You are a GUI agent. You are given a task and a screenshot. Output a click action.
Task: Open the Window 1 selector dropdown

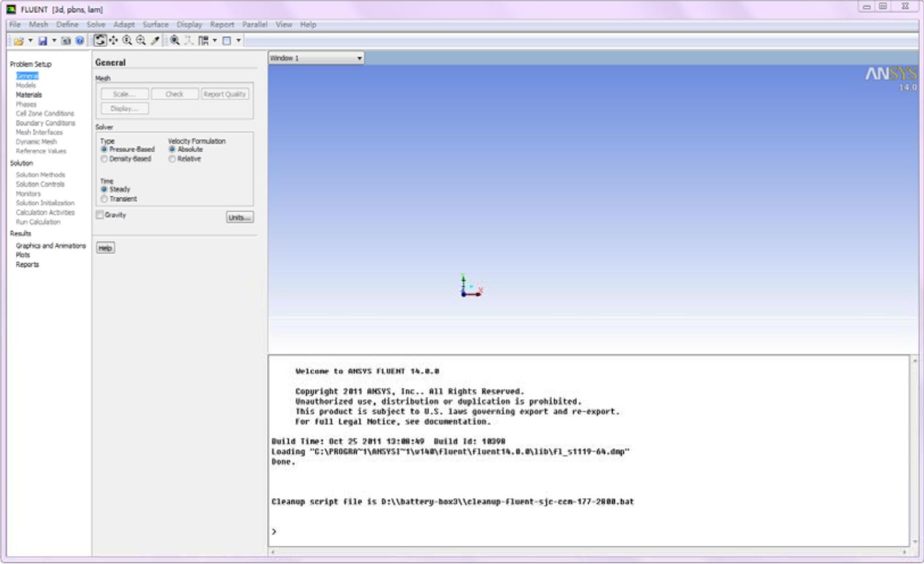point(316,58)
